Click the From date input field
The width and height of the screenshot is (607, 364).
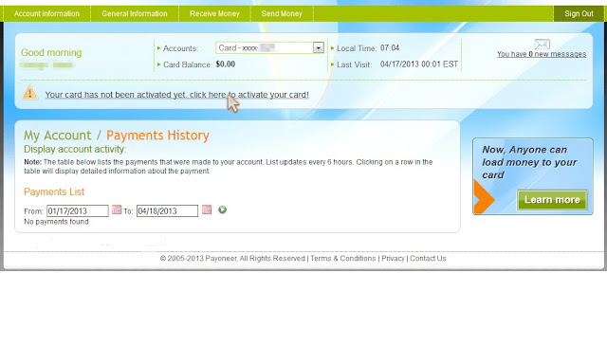[x=78, y=210]
